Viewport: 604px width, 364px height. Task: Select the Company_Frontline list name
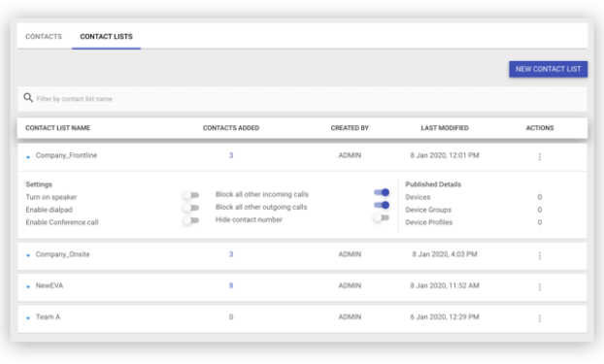66,155
